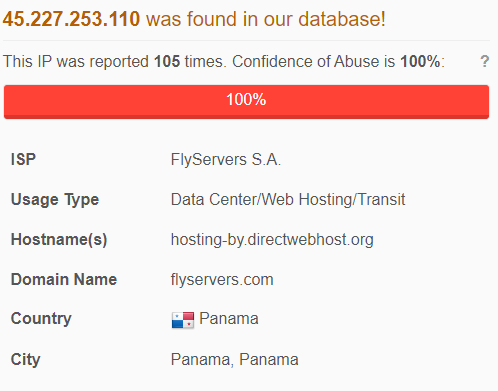
Task: Click the bold 100% abuse confidence text
Action: click(x=420, y=62)
